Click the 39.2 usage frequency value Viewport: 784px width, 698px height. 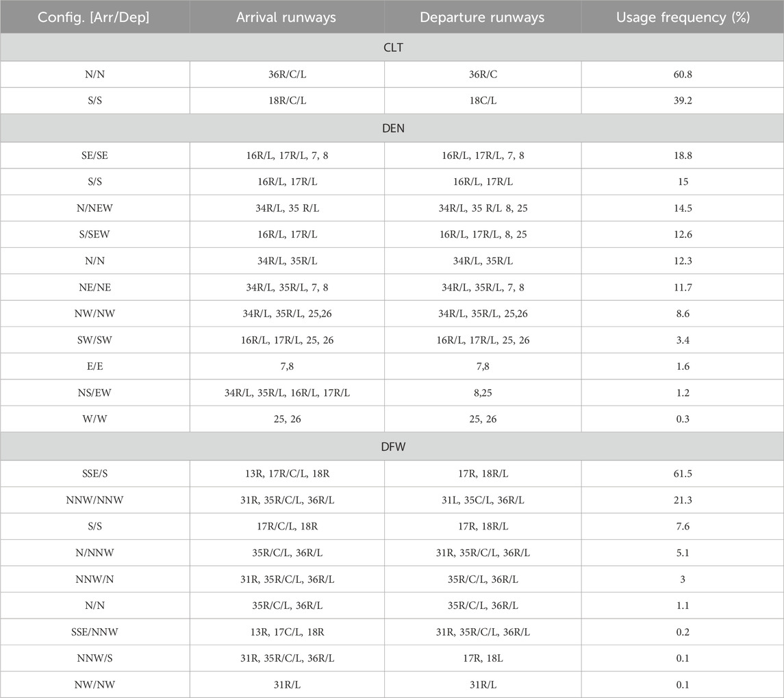click(x=683, y=101)
